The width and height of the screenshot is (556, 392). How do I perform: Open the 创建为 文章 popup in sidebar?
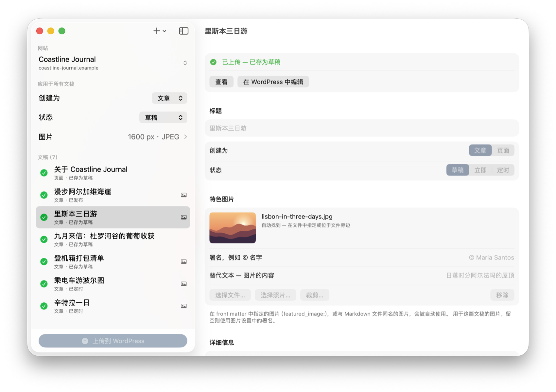169,98
